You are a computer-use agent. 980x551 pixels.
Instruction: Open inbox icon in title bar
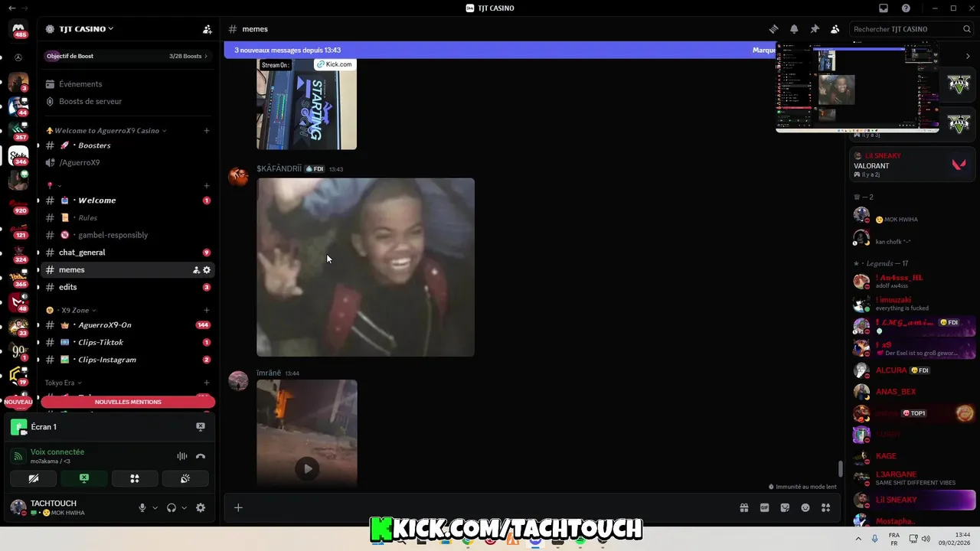click(884, 8)
